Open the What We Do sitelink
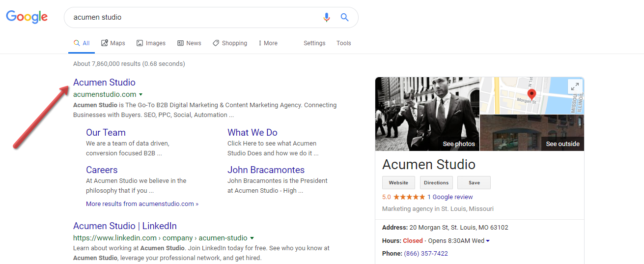The height and width of the screenshot is (264, 644). click(x=252, y=132)
